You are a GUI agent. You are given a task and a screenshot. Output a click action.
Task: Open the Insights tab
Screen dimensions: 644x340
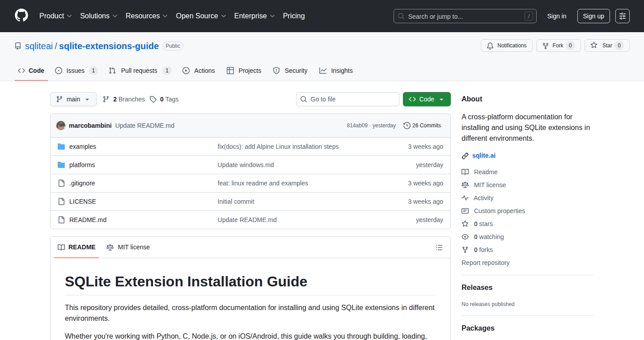coord(336,71)
